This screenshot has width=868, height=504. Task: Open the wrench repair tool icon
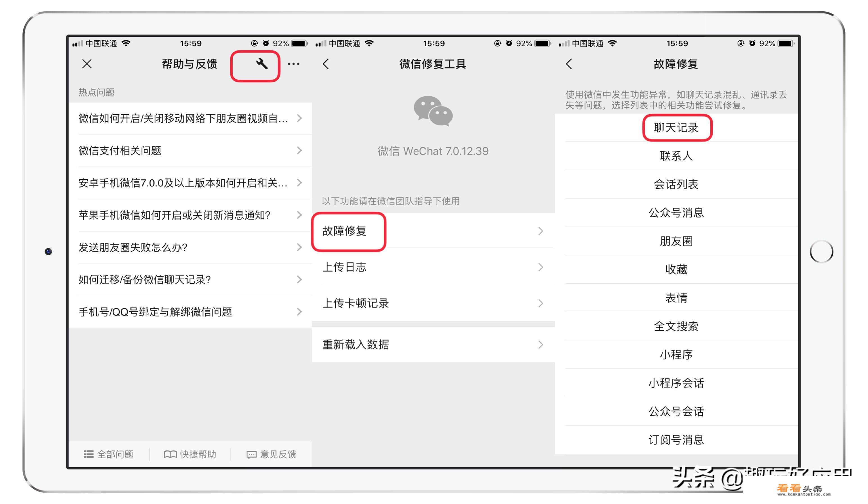(x=262, y=64)
